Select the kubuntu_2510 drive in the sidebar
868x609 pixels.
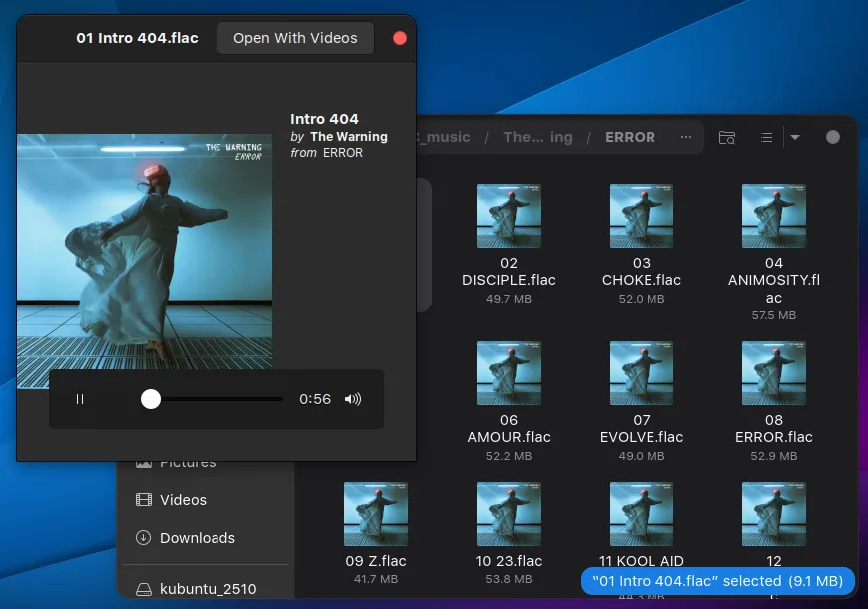point(208,589)
